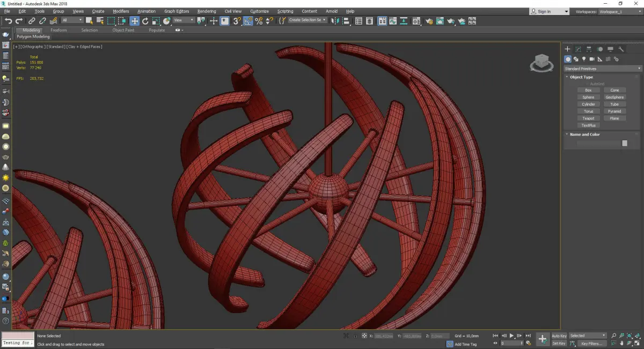Toggle 3D Snaps on main toolbar
Screen dimensions: 644x349
click(x=237, y=21)
